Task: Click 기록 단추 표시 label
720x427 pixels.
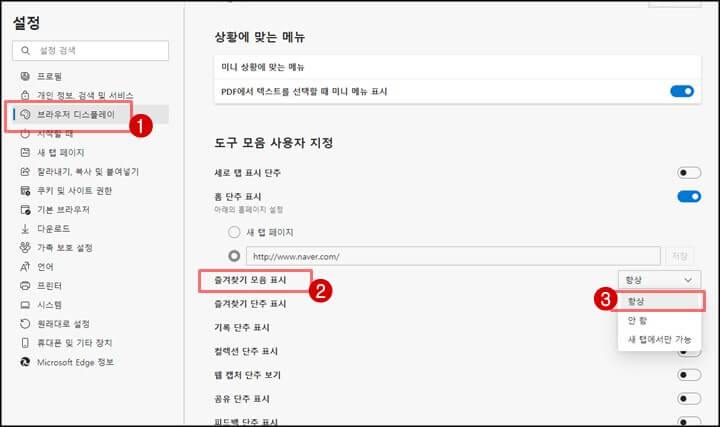Action: pyautogui.click(x=242, y=327)
